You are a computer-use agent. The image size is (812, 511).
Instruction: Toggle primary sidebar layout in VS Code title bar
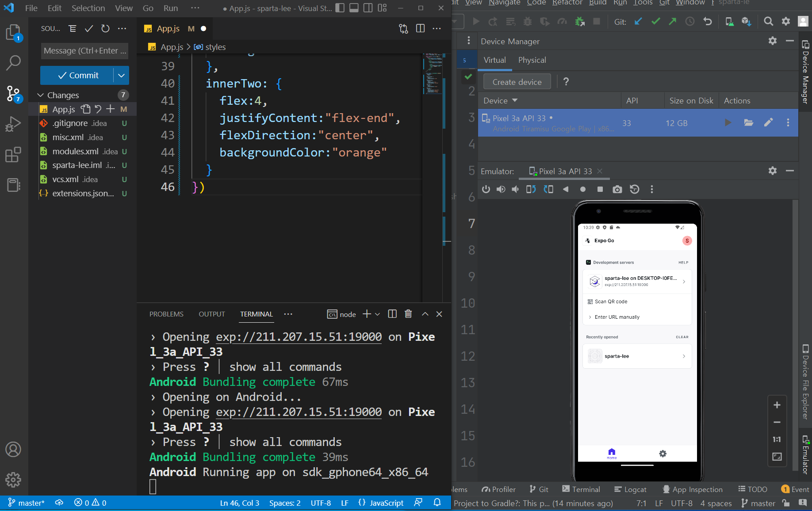tap(340, 8)
